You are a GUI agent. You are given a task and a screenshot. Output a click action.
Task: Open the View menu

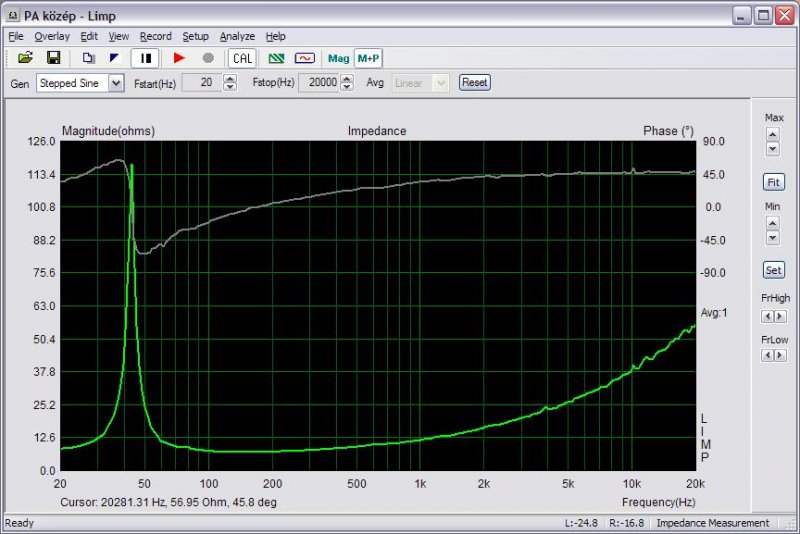118,36
